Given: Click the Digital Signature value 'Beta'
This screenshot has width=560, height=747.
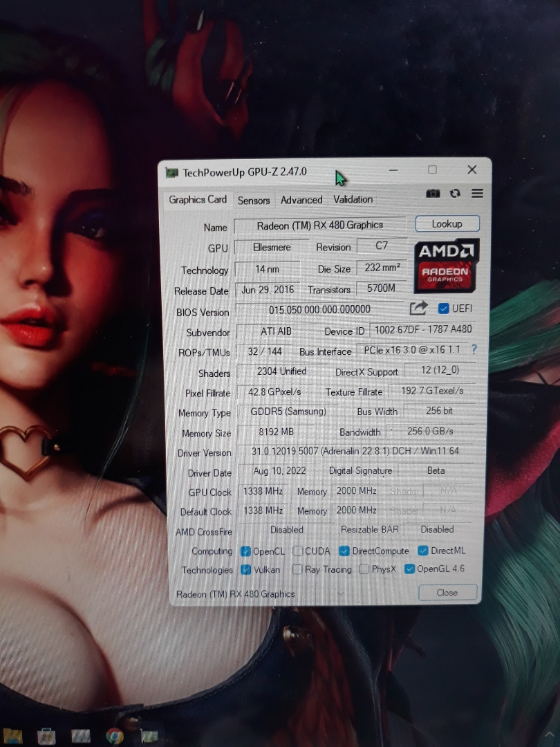Looking at the screenshot, I should click(x=436, y=471).
